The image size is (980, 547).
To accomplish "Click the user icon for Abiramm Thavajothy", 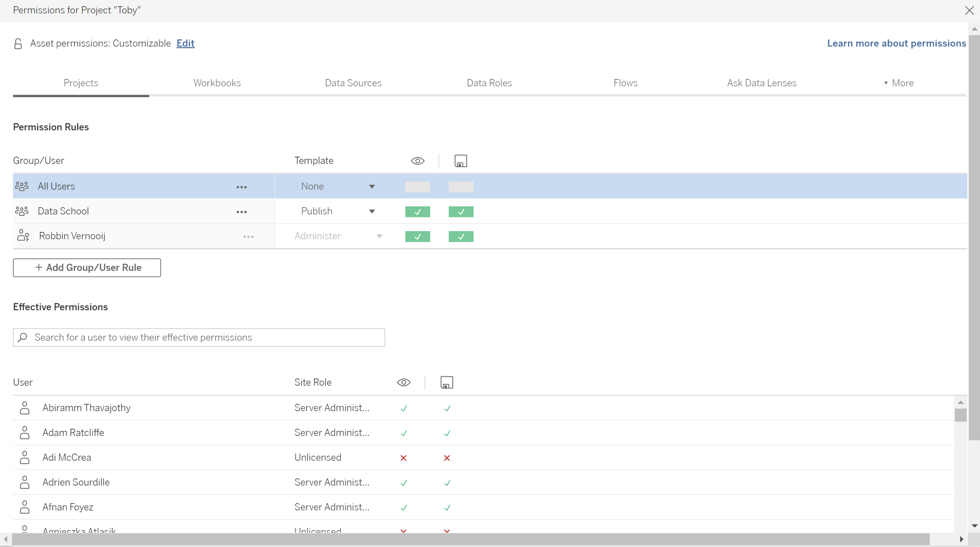I will [24, 408].
